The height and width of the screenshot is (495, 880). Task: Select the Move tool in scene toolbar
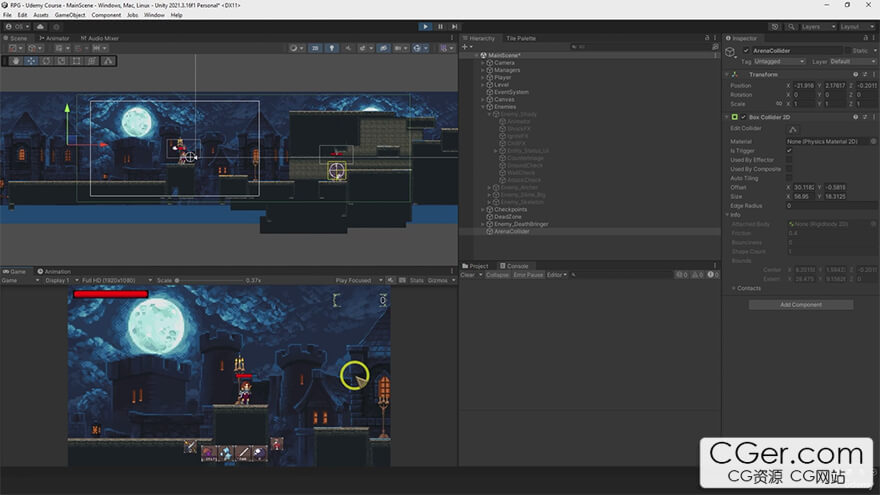tap(31, 61)
